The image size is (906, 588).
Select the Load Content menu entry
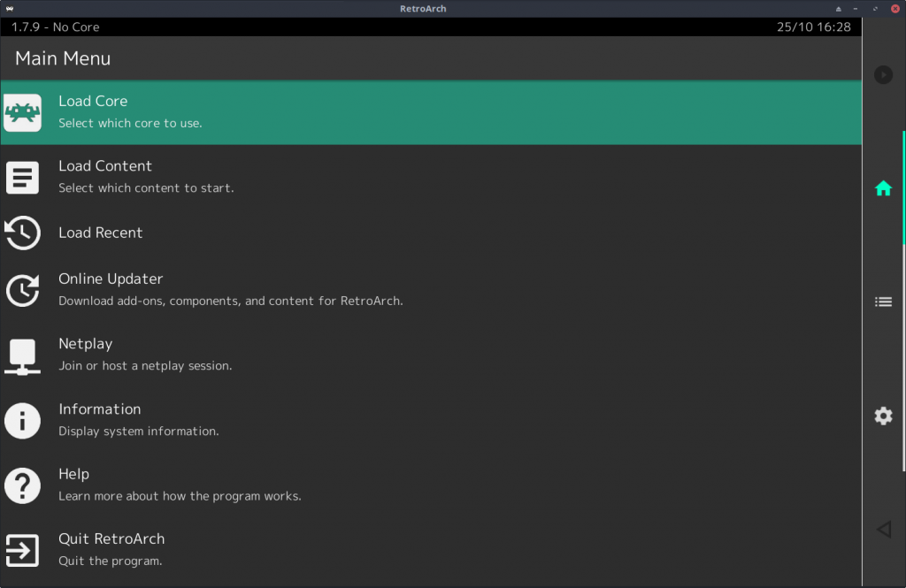click(431, 177)
